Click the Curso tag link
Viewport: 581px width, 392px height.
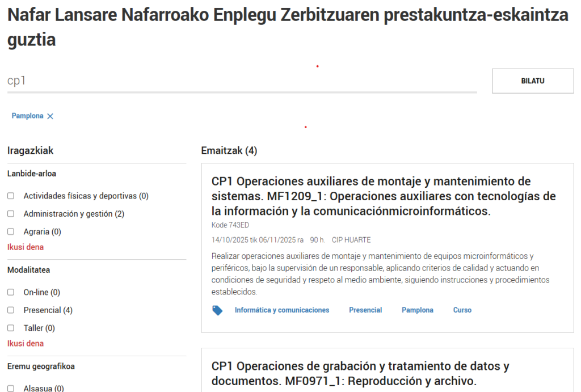pyautogui.click(x=462, y=310)
